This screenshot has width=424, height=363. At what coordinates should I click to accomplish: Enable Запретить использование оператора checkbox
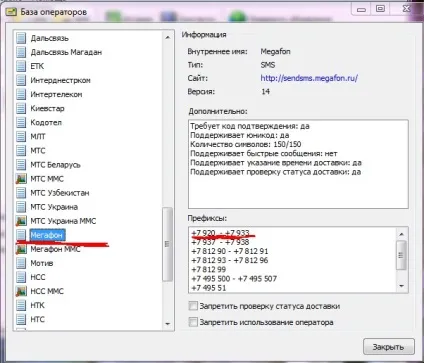point(193,322)
